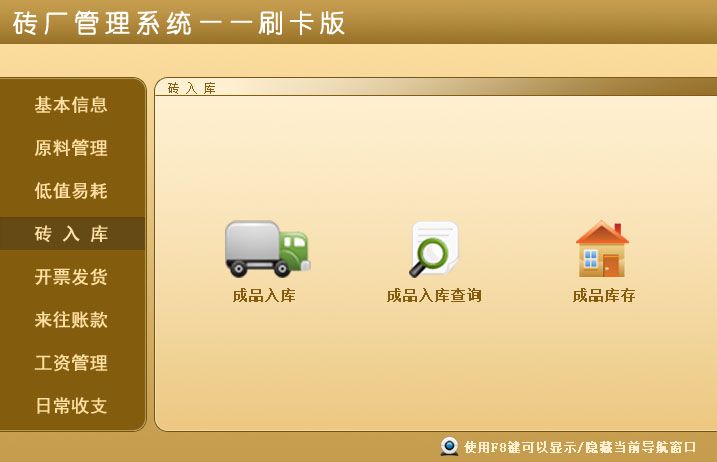Open 基本信息 in the left sidebar
Viewport: 717px width, 462px height.
[x=71, y=105]
